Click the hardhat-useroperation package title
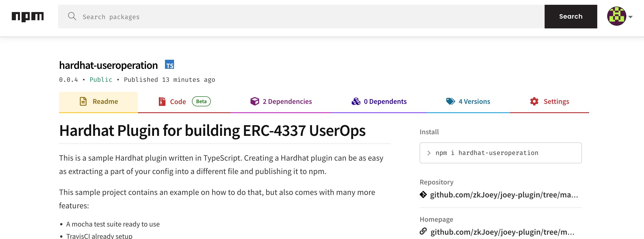644x239 pixels. point(108,65)
